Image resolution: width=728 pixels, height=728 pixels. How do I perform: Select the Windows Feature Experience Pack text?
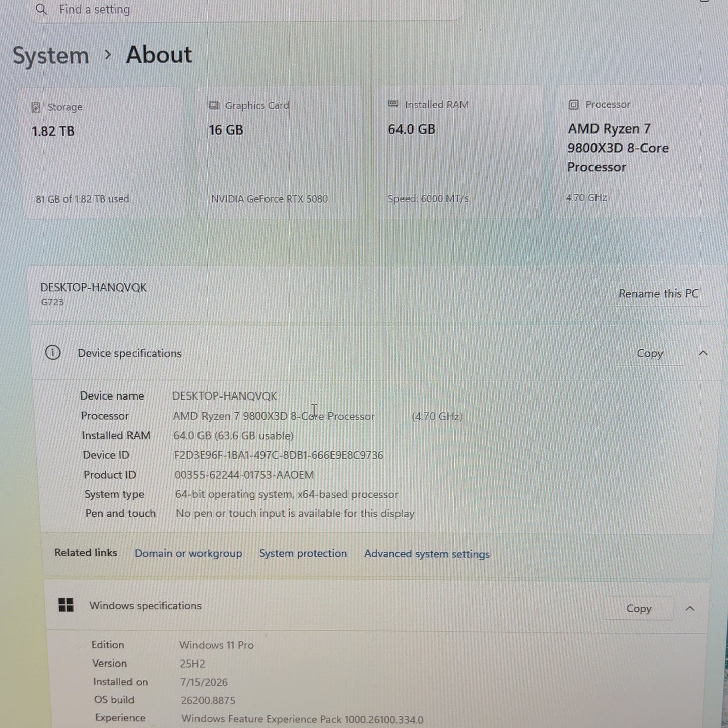click(x=302, y=719)
